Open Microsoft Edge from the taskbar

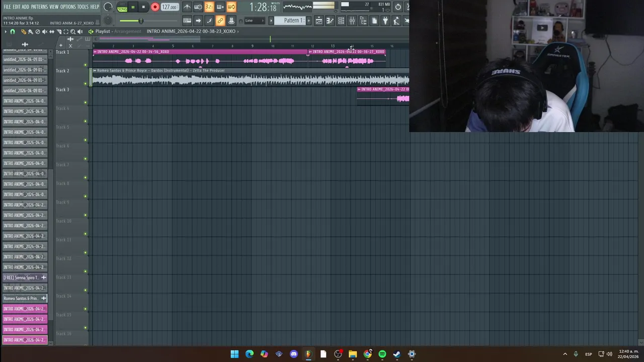tap(250, 354)
